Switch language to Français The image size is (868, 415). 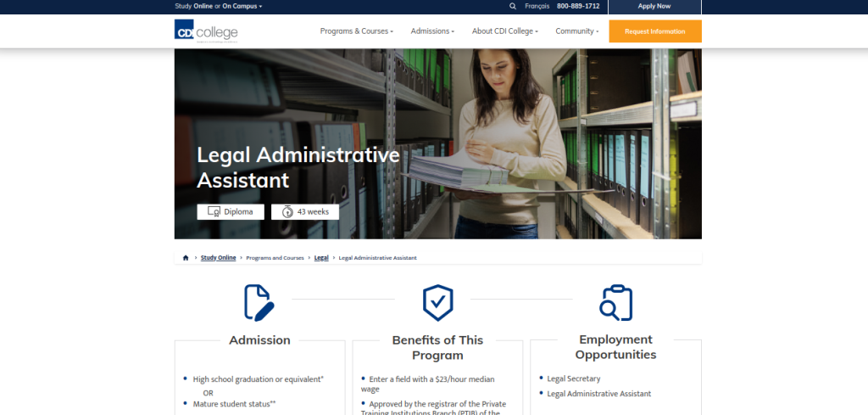537,6
